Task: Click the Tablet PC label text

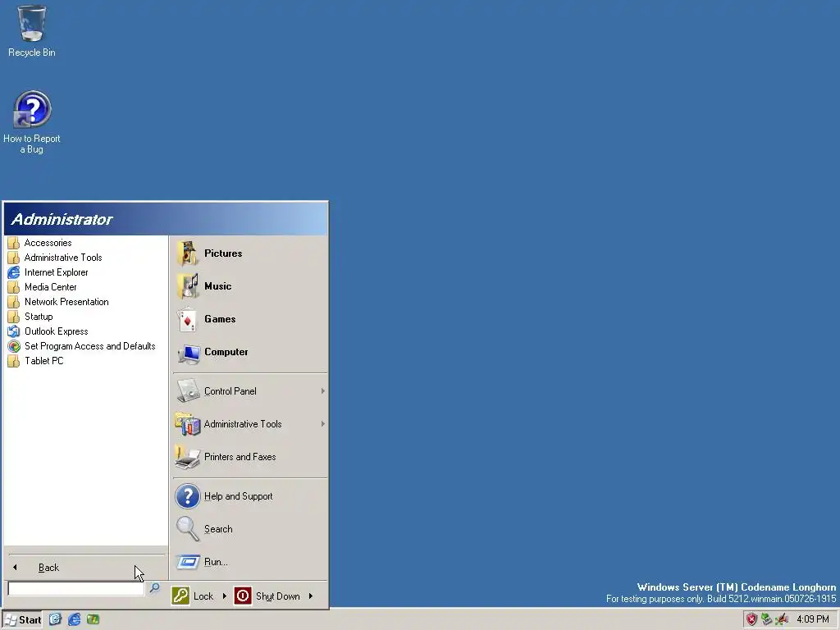Action: point(44,361)
